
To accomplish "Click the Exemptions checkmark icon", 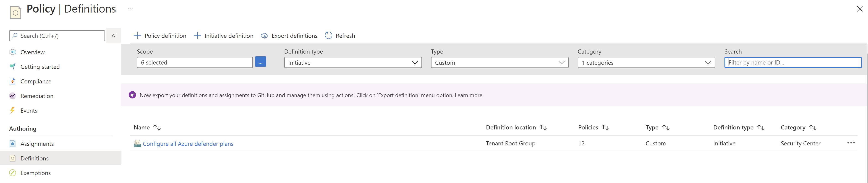I will pos(13,173).
